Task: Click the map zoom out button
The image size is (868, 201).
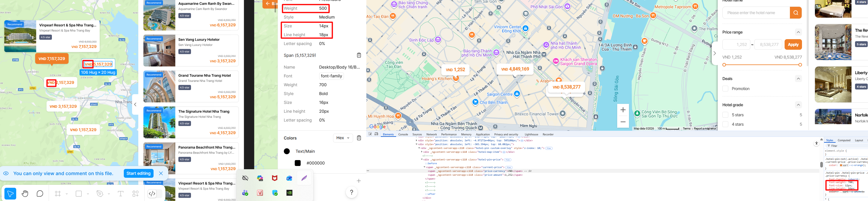Action: 623,122
